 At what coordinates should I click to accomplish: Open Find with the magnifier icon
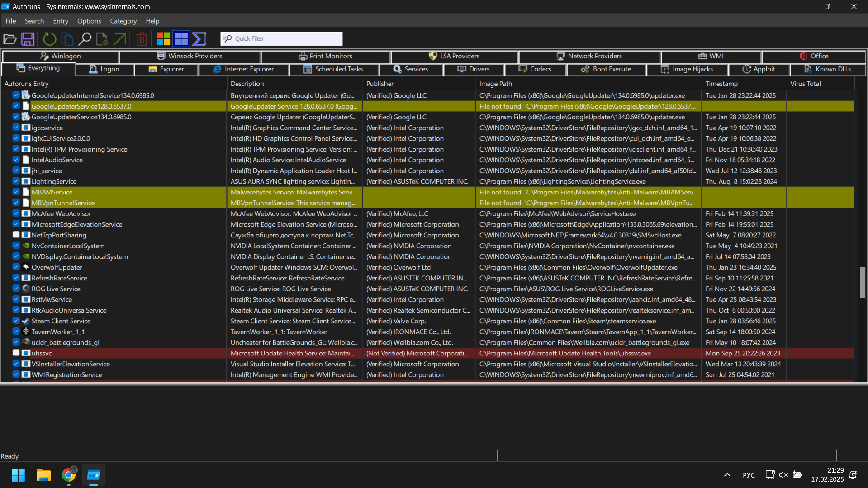click(85, 39)
